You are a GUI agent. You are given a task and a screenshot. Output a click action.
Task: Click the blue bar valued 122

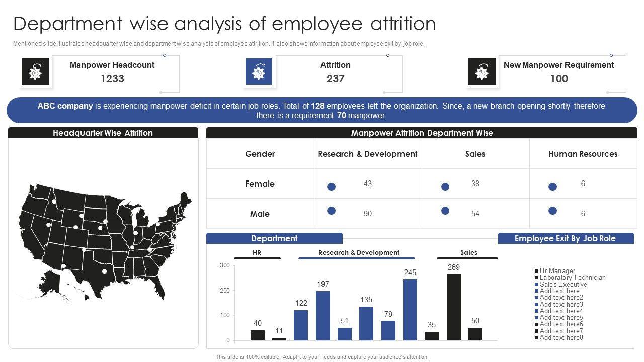coord(301,325)
